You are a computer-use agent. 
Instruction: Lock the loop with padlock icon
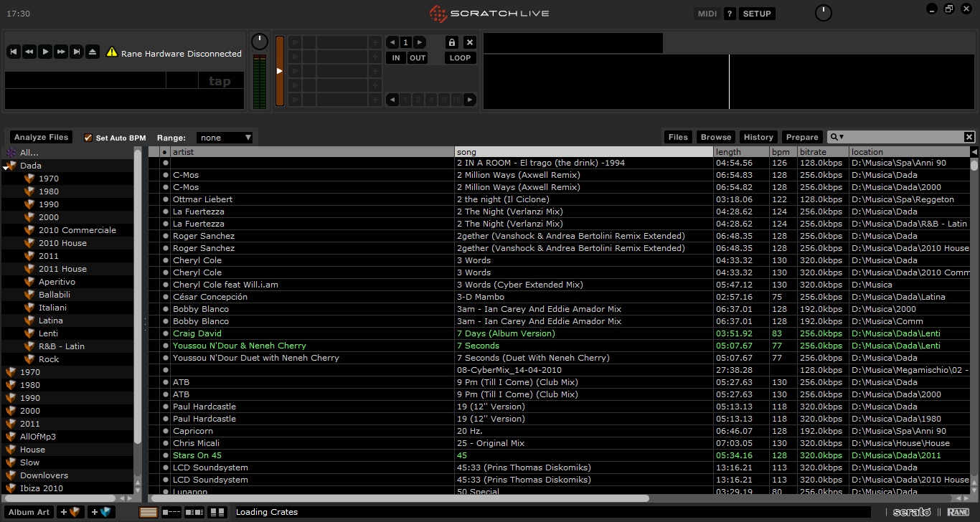pos(451,42)
